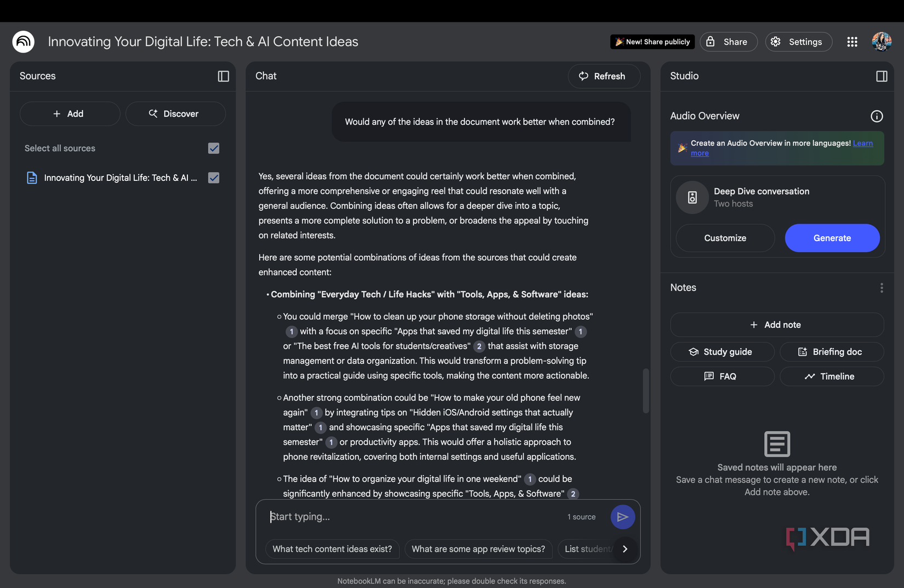The height and width of the screenshot is (588, 904).
Task: Create an FAQ note
Action: coord(722,376)
